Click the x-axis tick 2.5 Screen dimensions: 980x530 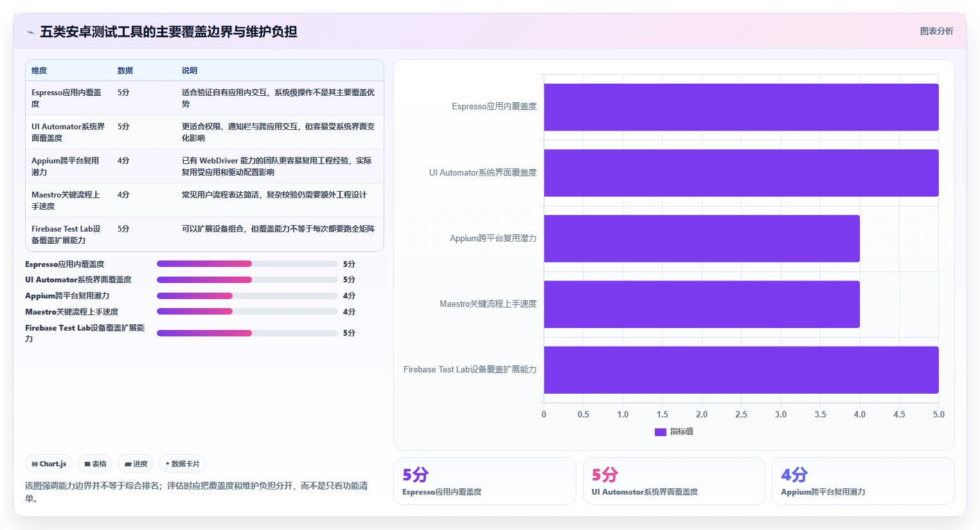(741, 415)
